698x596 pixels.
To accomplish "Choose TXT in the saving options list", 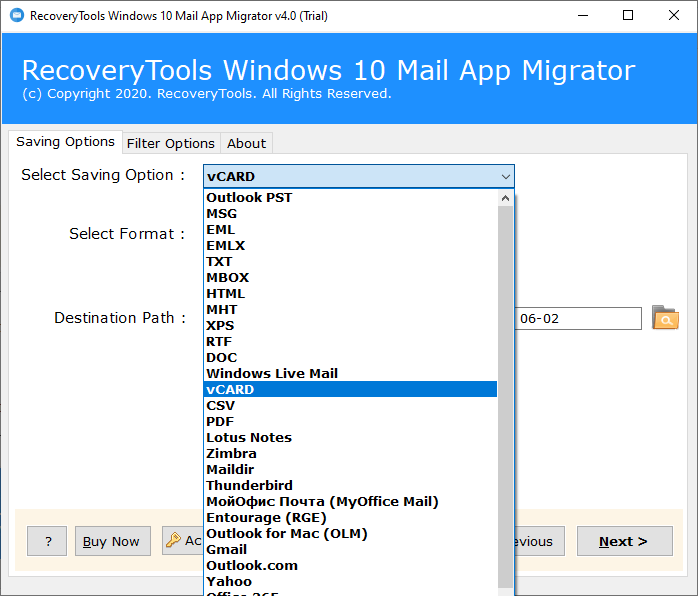I will tap(350, 261).
